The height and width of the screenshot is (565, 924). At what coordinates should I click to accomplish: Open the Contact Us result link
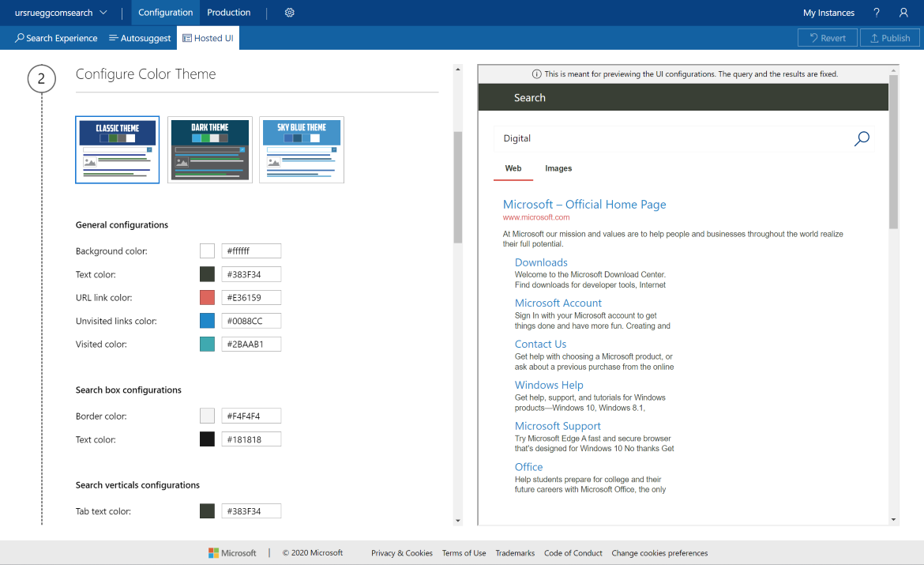540,345
